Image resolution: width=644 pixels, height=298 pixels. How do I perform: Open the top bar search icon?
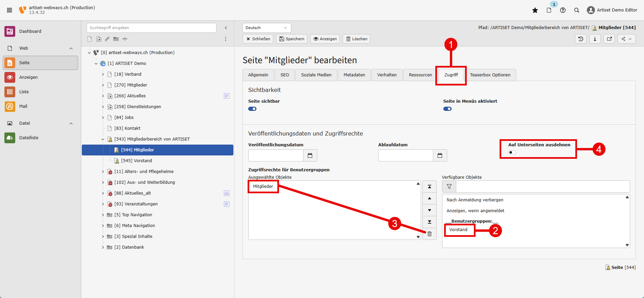point(577,10)
